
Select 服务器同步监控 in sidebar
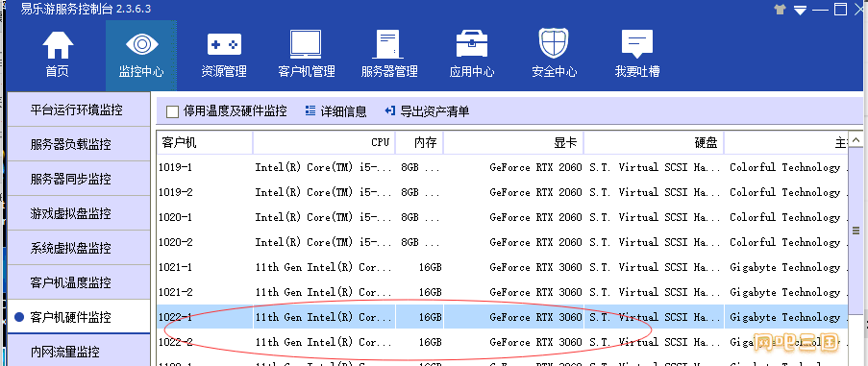[x=79, y=179]
